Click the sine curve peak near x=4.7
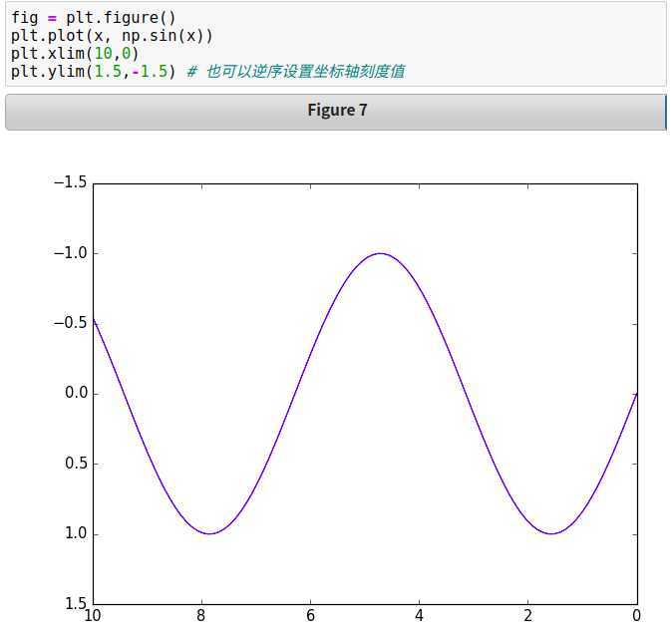Image resolution: width=672 pixels, height=634 pixels. 381,253
